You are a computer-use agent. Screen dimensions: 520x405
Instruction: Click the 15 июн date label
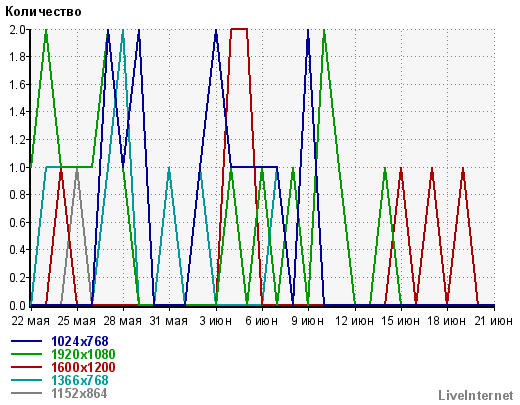click(400, 321)
